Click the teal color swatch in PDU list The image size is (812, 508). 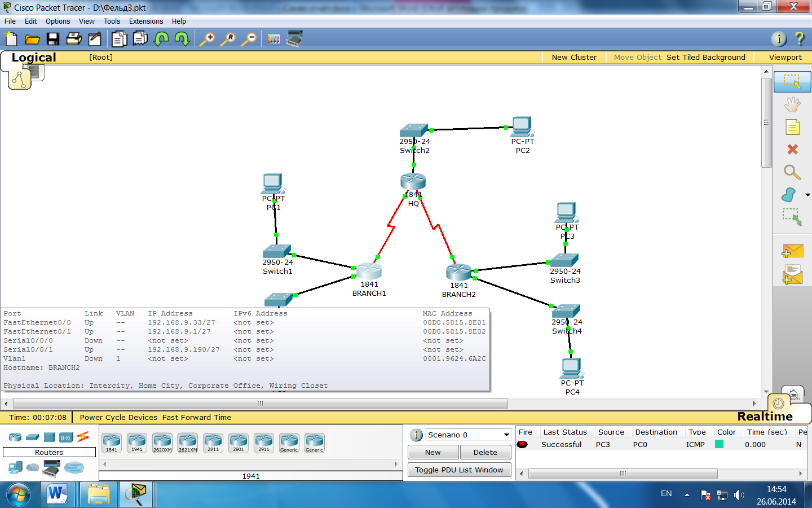[719, 444]
